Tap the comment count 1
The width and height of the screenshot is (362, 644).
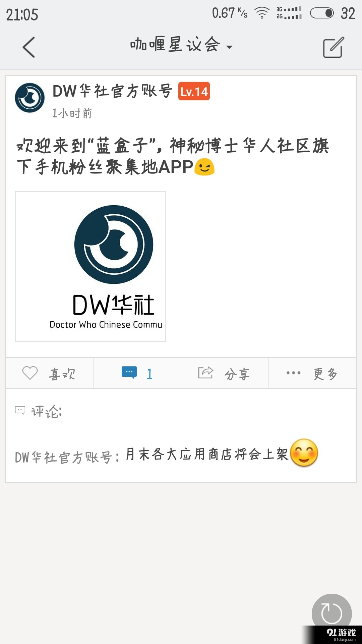pyautogui.click(x=149, y=374)
